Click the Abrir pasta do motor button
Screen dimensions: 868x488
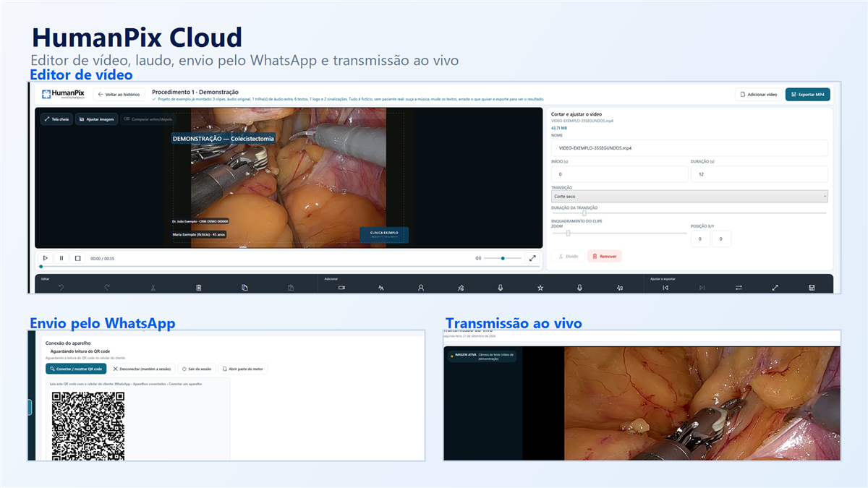pos(243,369)
